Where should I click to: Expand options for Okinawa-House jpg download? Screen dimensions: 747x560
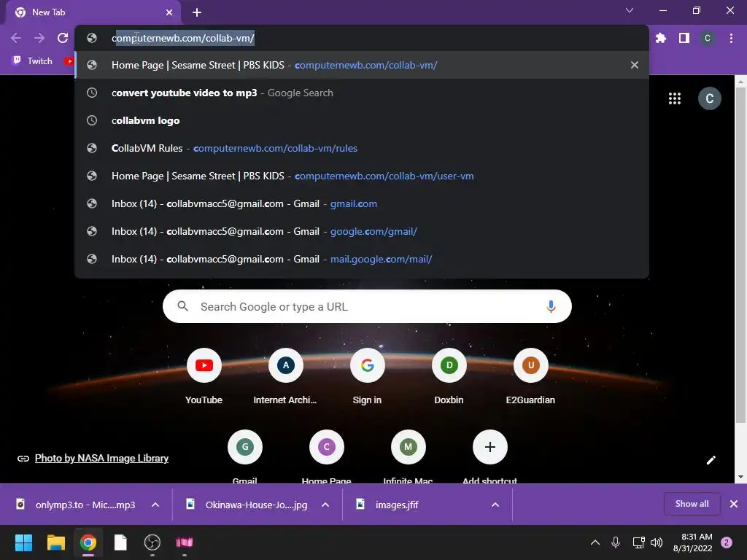pos(325,505)
